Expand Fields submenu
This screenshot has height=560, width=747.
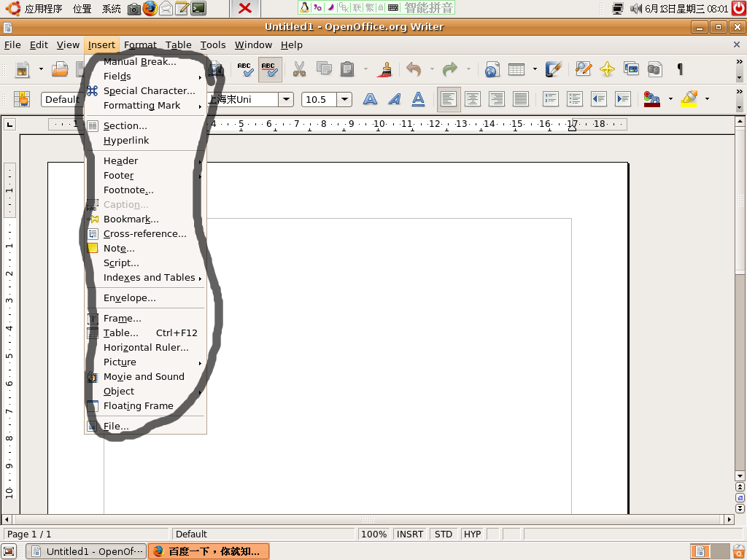(x=146, y=76)
